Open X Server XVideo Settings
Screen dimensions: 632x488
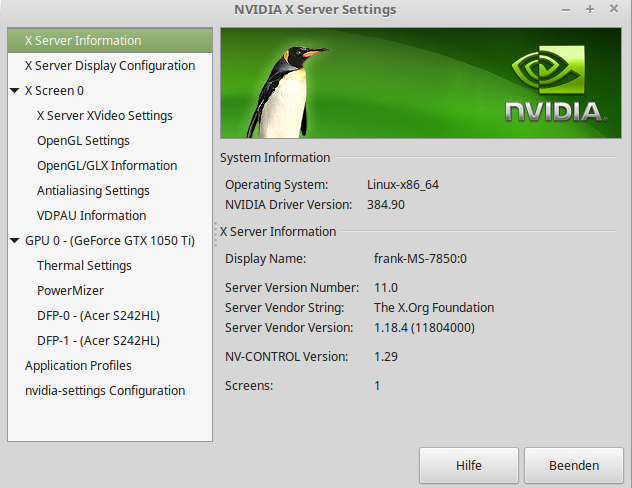pyautogui.click(x=104, y=116)
